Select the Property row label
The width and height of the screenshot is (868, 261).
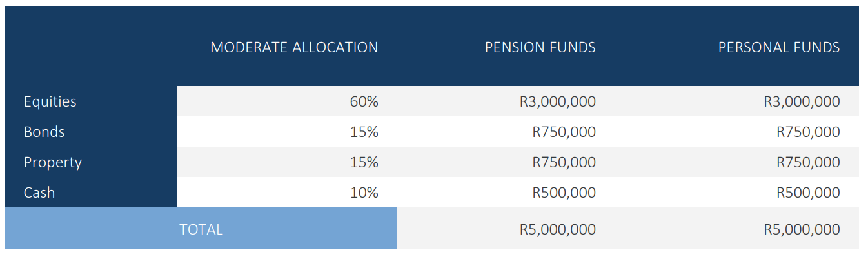(x=53, y=162)
